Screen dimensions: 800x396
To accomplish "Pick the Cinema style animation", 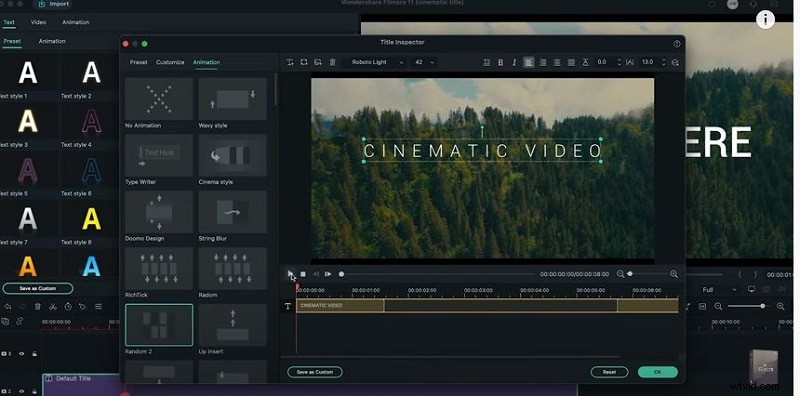I will [233, 156].
